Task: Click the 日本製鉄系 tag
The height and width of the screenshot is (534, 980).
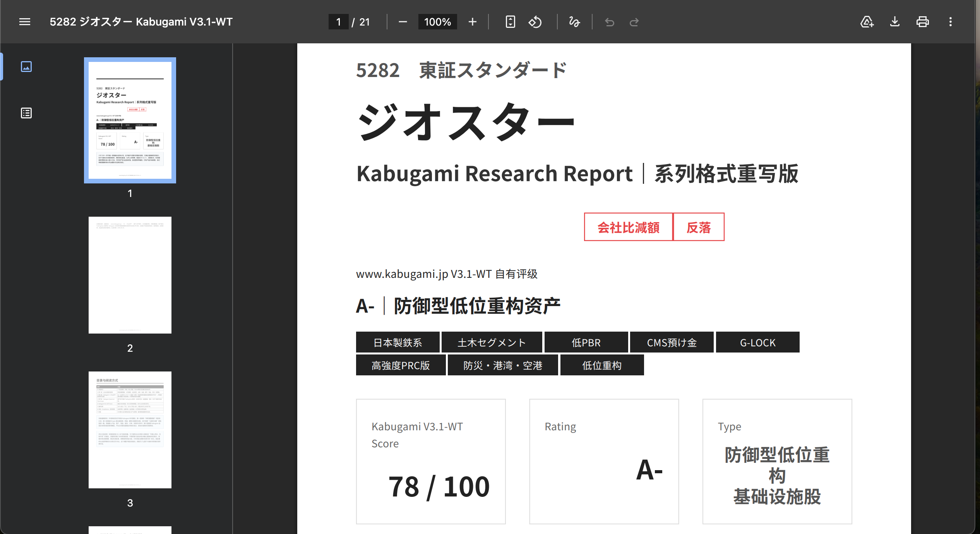Action: point(397,342)
